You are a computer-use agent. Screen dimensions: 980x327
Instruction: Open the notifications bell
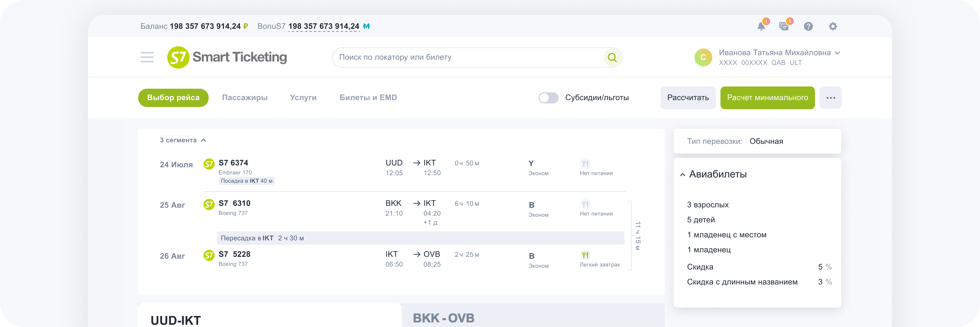pos(761,26)
